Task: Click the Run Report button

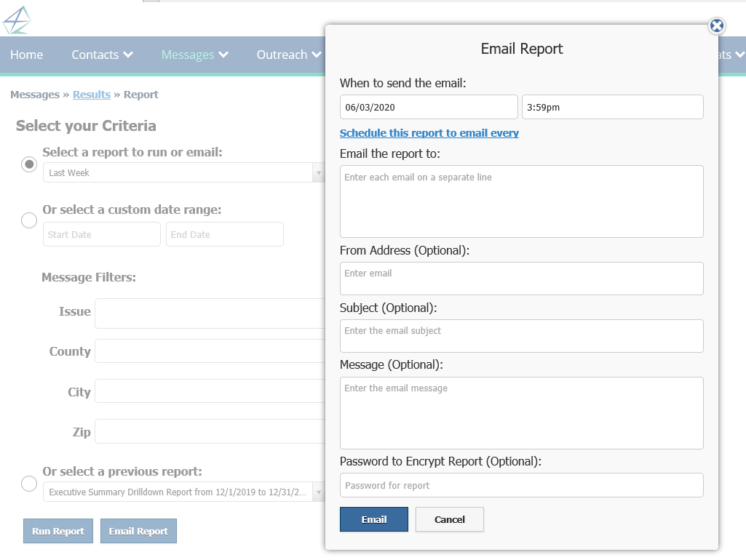Action: click(x=58, y=531)
